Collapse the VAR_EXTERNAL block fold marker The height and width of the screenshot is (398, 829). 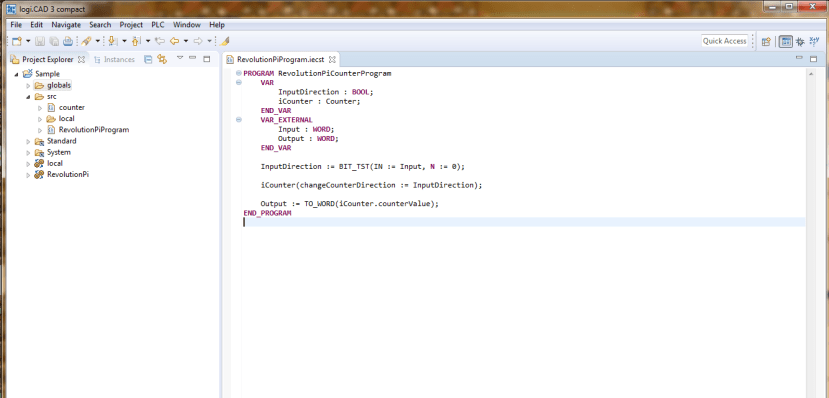coord(238,120)
